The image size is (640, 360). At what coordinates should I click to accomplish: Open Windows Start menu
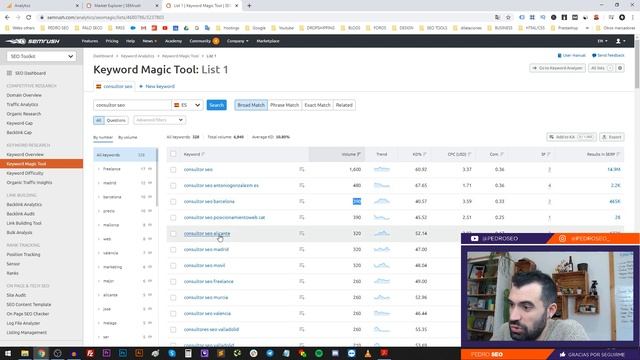click(8, 353)
